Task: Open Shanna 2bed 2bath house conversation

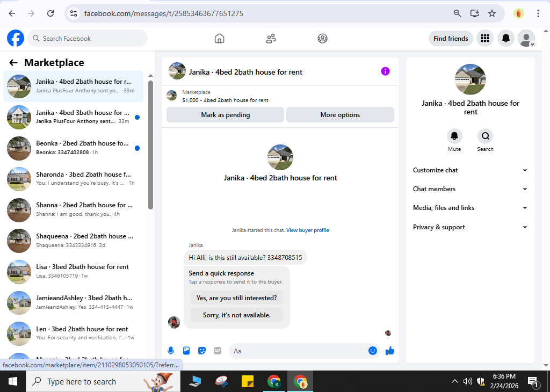Action: click(73, 209)
